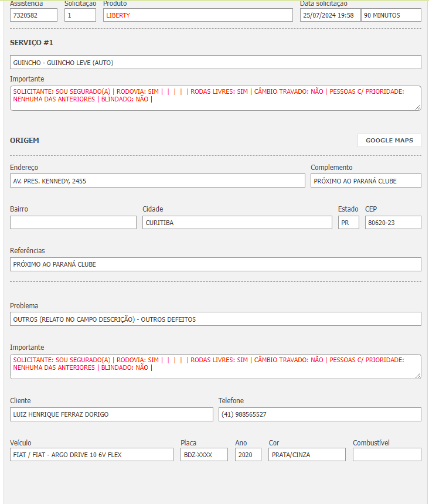Image resolution: width=429 pixels, height=504 pixels.
Task: Select the 90 MINUTOS time field
Action: point(391,15)
